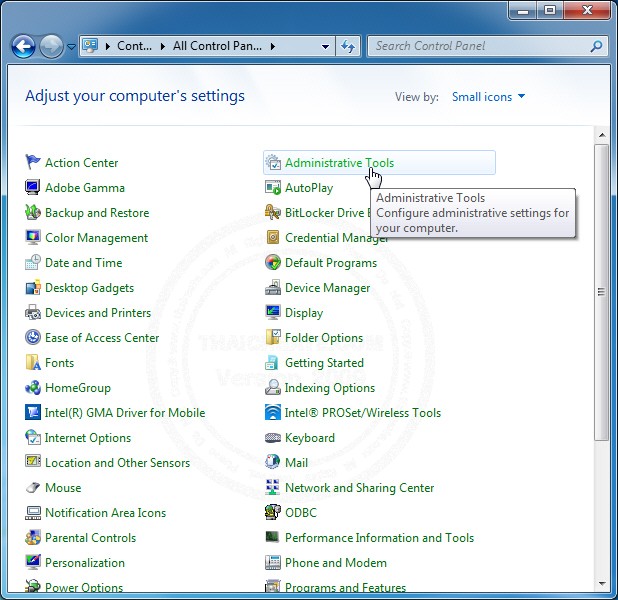Click inside the Search Control Panel field

[478, 46]
